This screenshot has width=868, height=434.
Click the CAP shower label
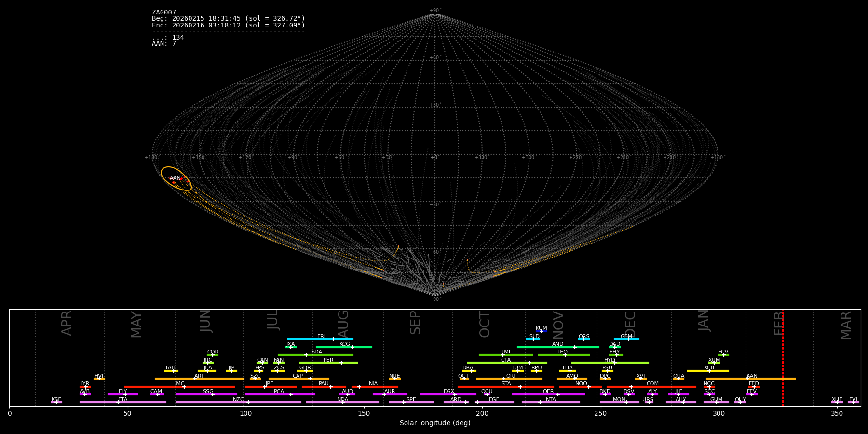pyautogui.click(x=298, y=376)
